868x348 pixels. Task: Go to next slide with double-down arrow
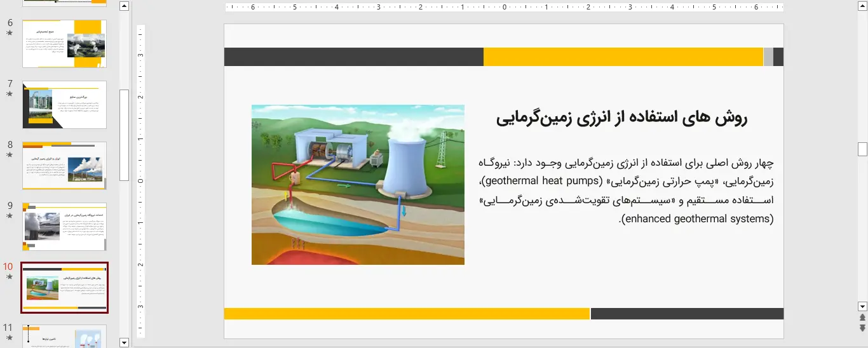[862, 328]
